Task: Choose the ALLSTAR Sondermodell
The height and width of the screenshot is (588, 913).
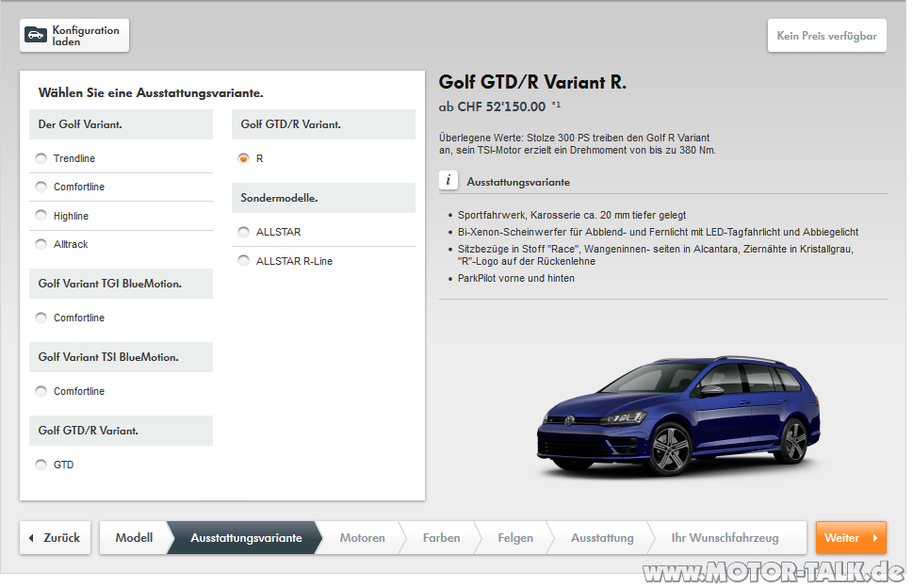Action: (243, 232)
